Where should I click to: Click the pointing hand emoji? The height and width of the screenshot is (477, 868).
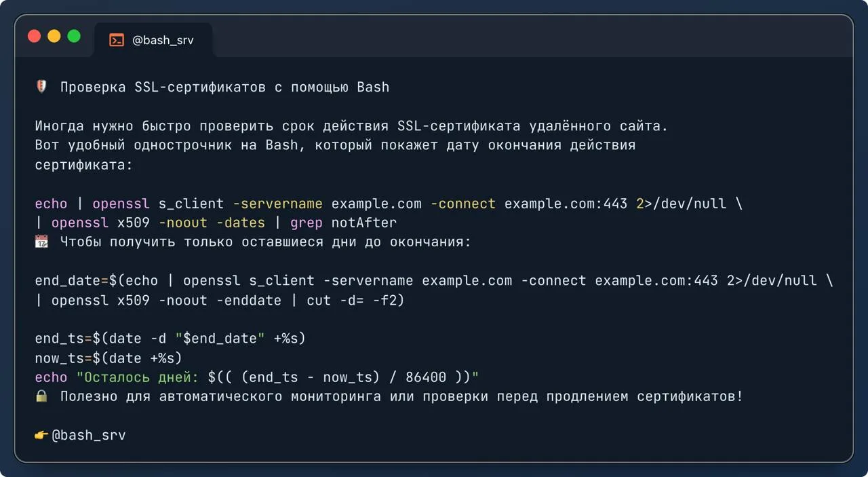pyautogui.click(x=42, y=435)
